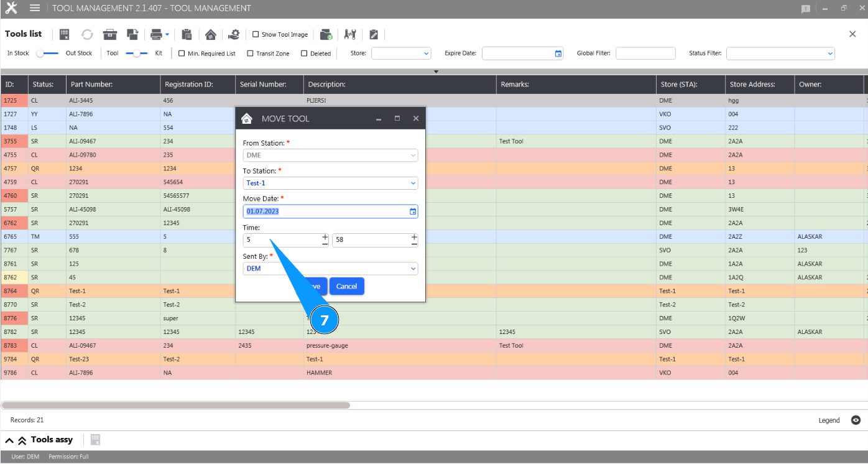Image resolution: width=868 pixels, height=464 pixels.
Task: Open the hamburger menu in the title bar
Action: click(x=35, y=8)
